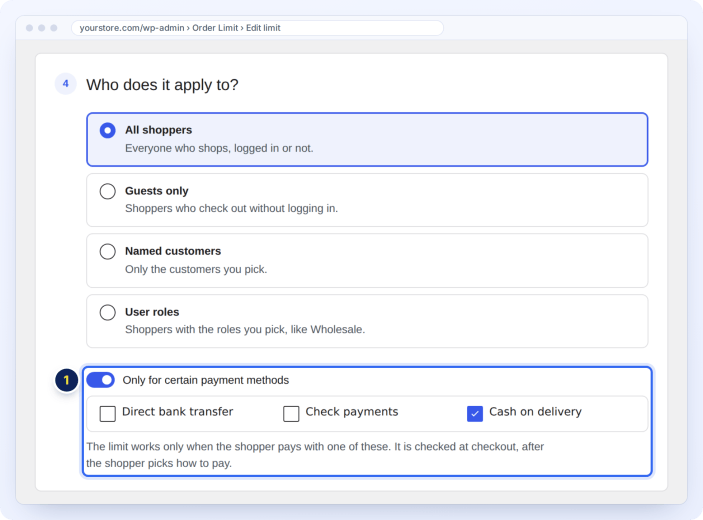Check the Direct bank transfer checkbox

click(x=108, y=414)
